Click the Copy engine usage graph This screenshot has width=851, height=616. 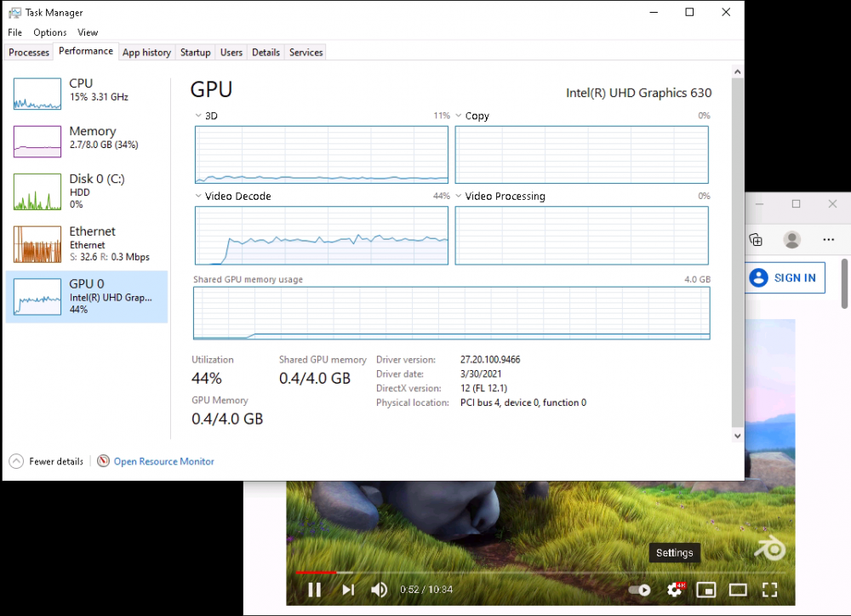pyautogui.click(x=582, y=155)
